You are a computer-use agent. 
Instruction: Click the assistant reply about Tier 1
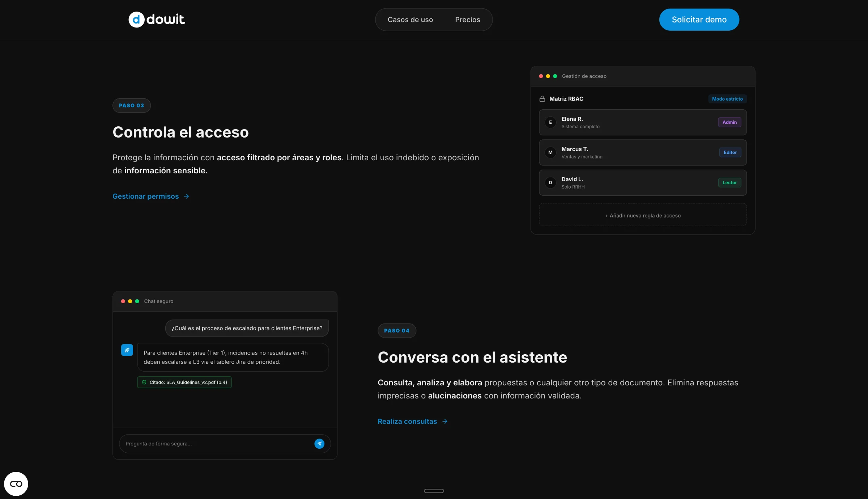click(233, 357)
